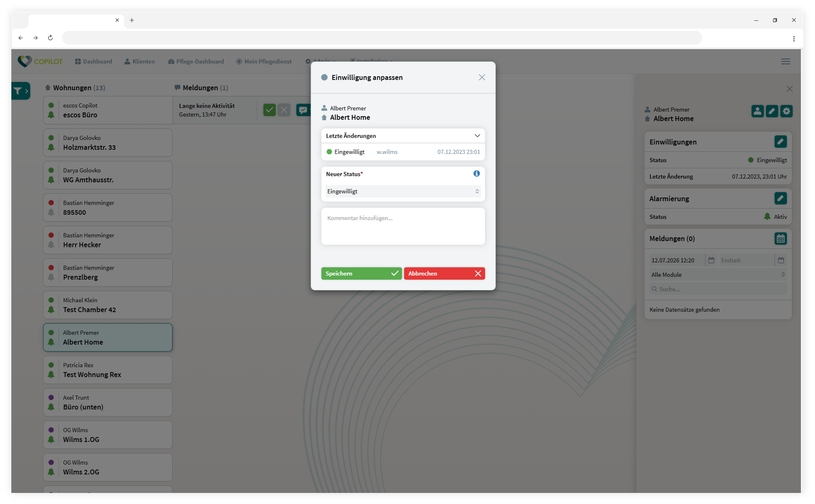Close the Einwilligung anpassen dialog
The image size is (815, 504).
pyautogui.click(x=482, y=77)
